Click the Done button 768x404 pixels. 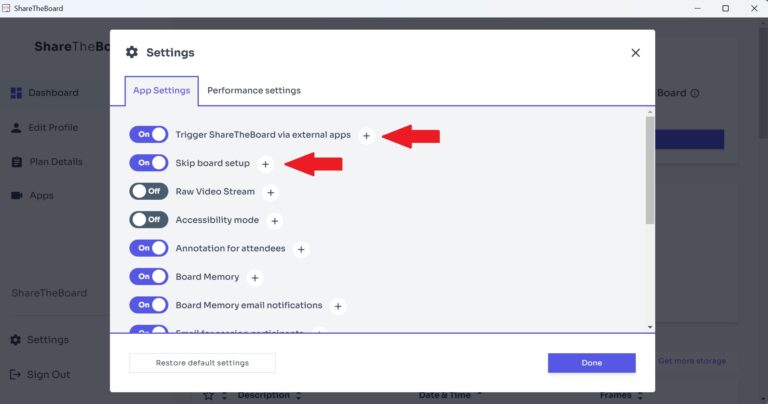point(592,363)
